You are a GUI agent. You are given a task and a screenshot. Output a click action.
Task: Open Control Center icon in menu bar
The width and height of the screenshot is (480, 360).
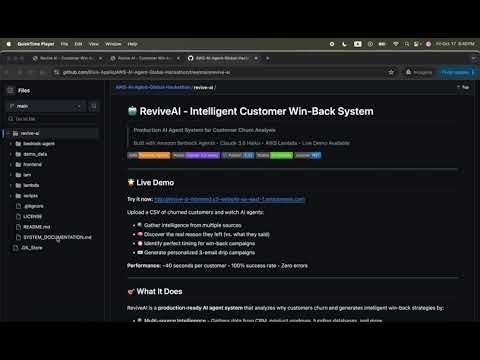pos(417,44)
